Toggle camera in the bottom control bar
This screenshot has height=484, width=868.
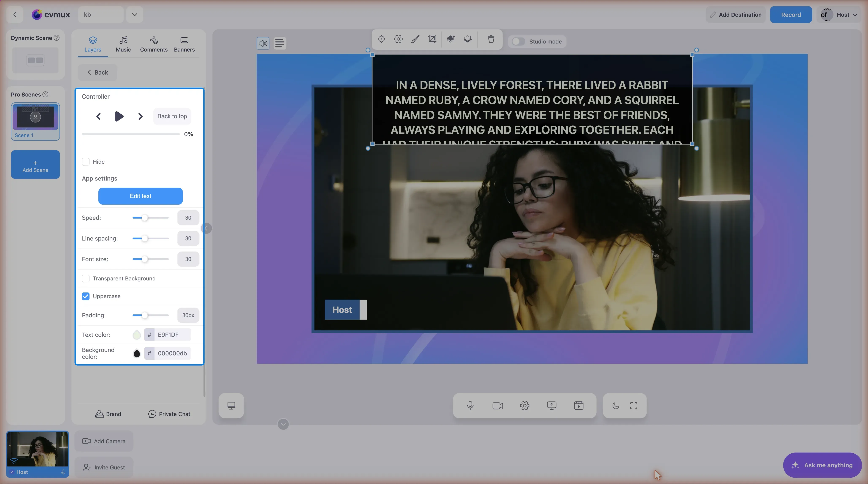[x=498, y=405]
